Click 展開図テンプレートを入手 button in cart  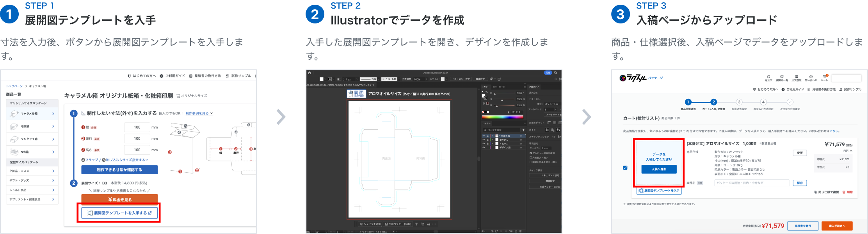coord(659,191)
